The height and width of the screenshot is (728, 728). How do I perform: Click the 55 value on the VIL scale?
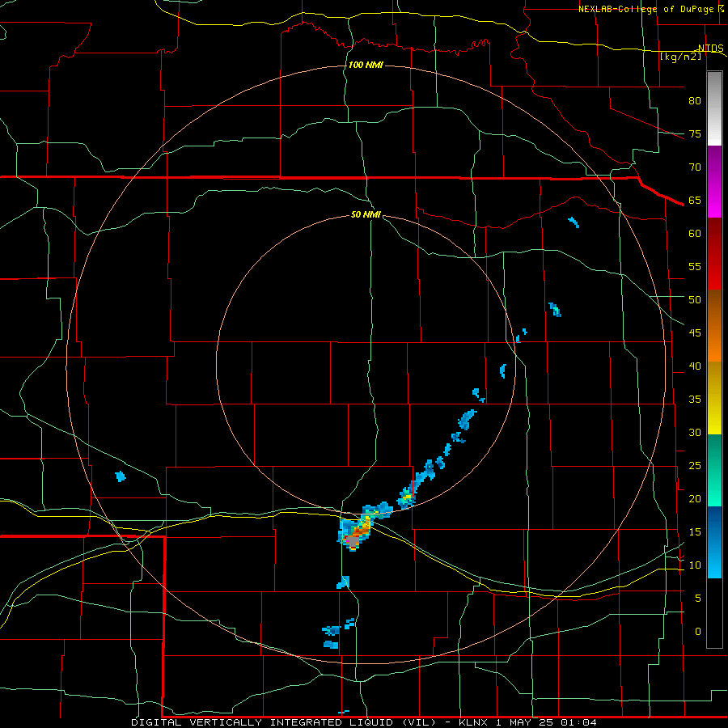[x=695, y=266]
